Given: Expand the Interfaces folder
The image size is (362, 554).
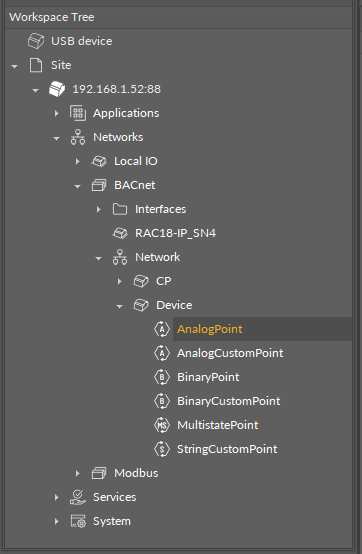Looking at the screenshot, I should coord(99,210).
